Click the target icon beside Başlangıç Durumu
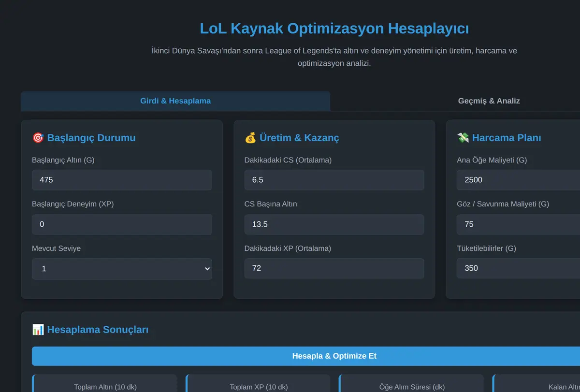The width and height of the screenshot is (580, 392). (x=38, y=138)
